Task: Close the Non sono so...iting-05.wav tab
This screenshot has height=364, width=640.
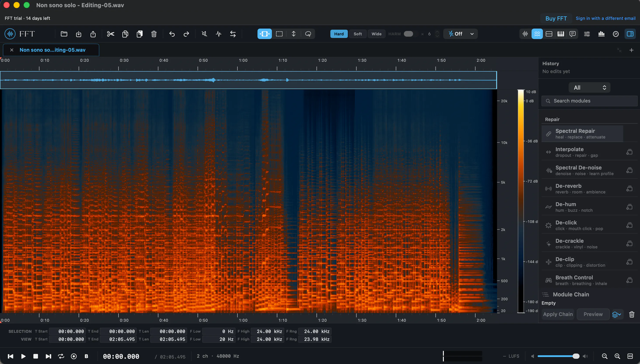Action: pos(12,50)
